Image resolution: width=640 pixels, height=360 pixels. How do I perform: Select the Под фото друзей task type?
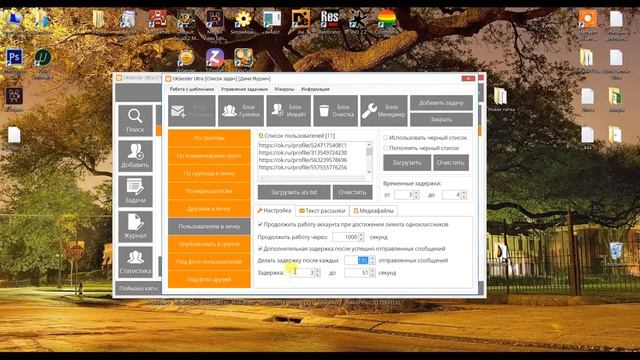(209, 279)
